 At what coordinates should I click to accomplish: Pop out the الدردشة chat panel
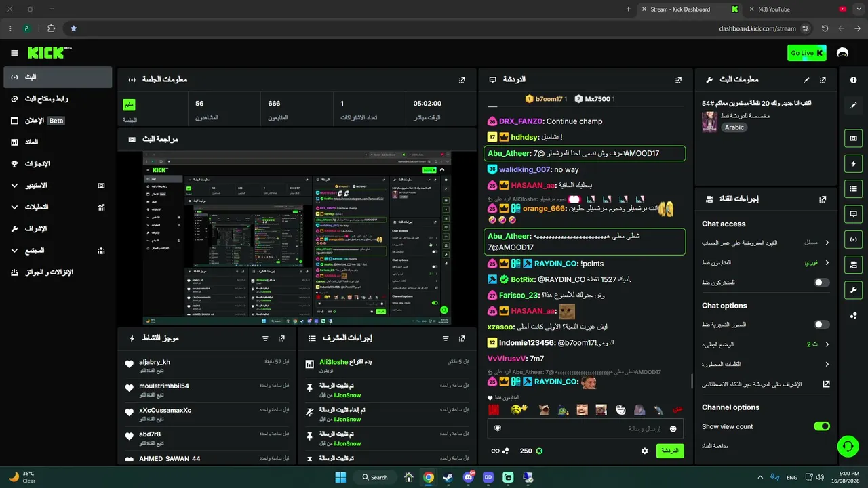pos(678,79)
